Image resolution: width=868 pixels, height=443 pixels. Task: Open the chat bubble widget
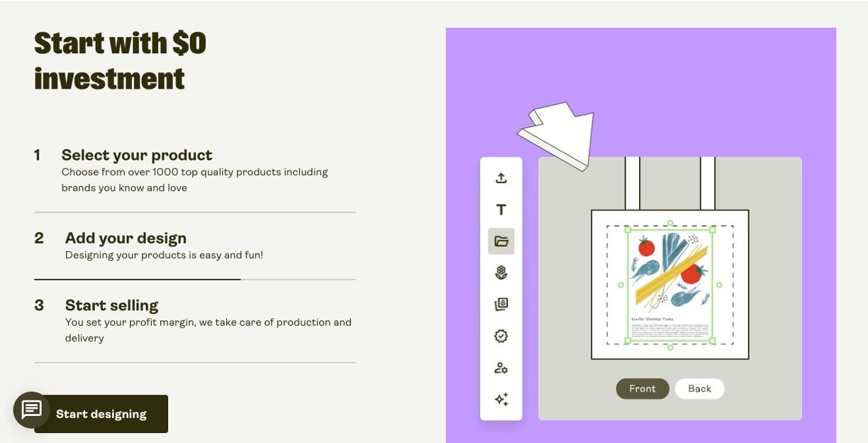pos(31,410)
